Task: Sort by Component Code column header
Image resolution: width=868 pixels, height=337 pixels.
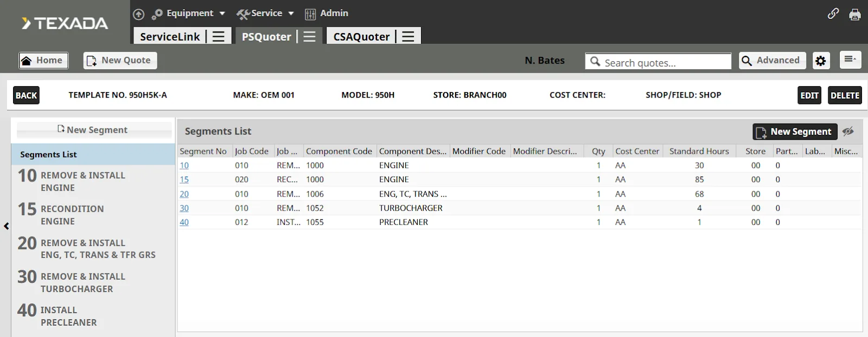Action: pos(339,151)
